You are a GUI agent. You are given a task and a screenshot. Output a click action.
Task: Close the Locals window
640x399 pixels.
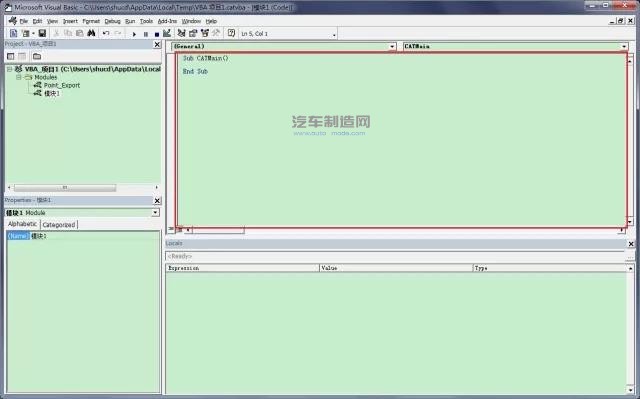[x=631, y=244]
